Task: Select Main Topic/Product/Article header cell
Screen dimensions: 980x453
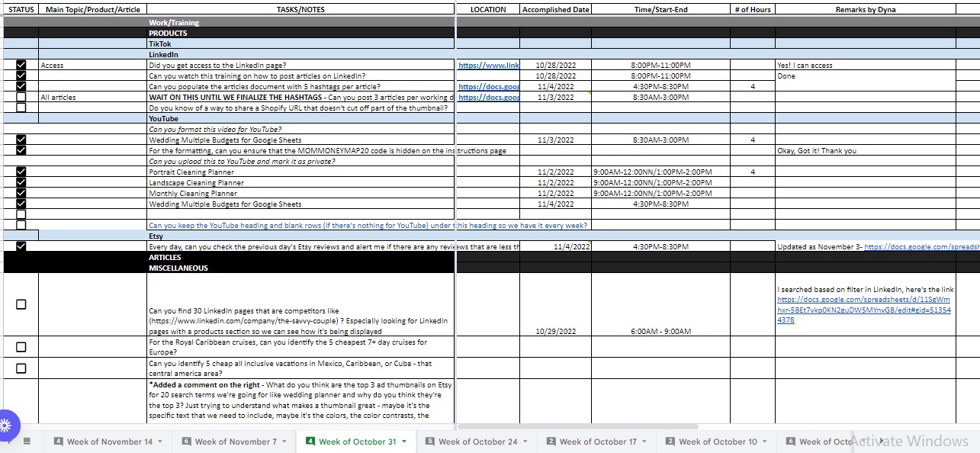Action: pyautogui.click(x=92, y=9)
